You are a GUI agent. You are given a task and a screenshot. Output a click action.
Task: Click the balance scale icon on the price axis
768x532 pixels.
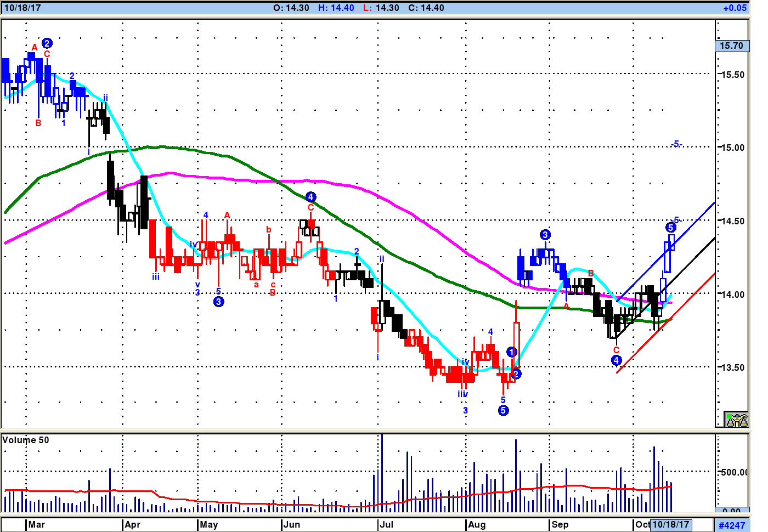[736, 420]
